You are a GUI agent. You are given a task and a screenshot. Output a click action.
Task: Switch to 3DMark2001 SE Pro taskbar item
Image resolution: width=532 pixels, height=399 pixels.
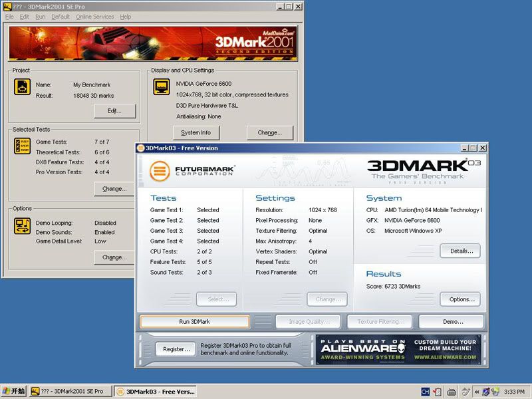click(70, 392)
